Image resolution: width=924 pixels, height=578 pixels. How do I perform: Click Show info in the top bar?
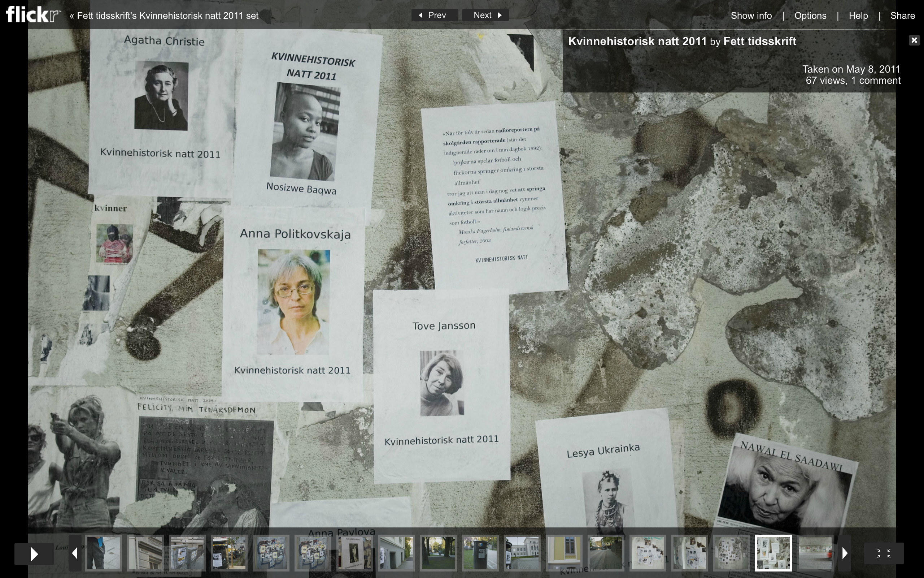click(751, 16)
